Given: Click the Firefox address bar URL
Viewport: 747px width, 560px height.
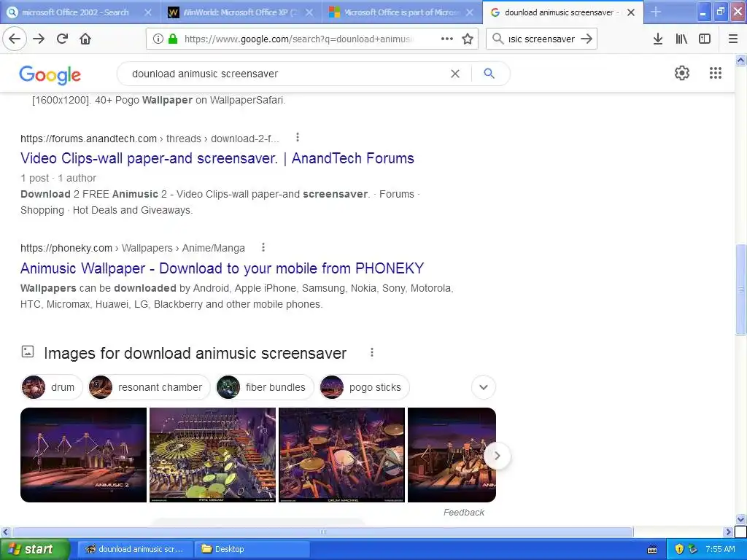Looking at the screenshot, I should tap(299, 39).
